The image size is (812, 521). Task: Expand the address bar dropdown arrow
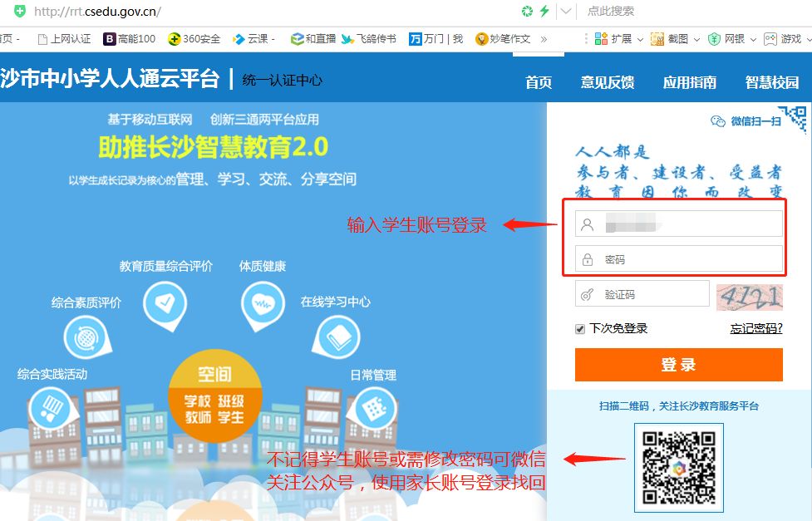coord(566,11)
